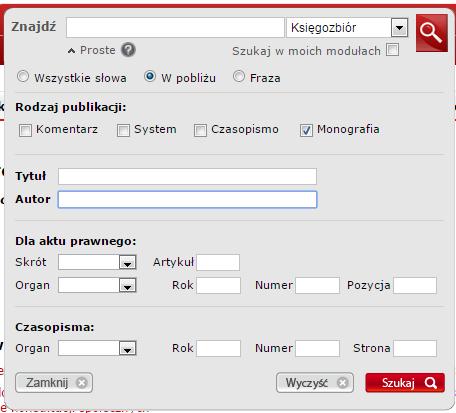Click the Strona input field
The height and width of the screenshot is (413, 456).
pyautogui.click(x=415, y=348)
